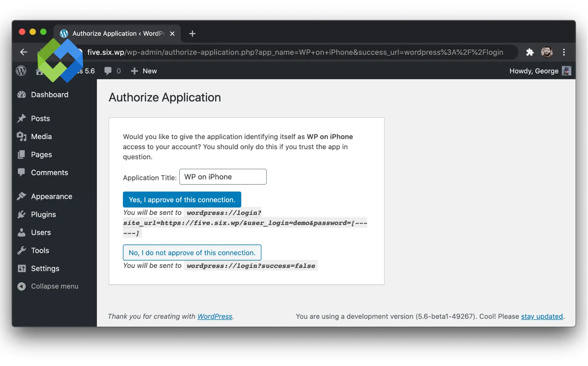Open the Dashboard from the sidebar

[49, 95]
